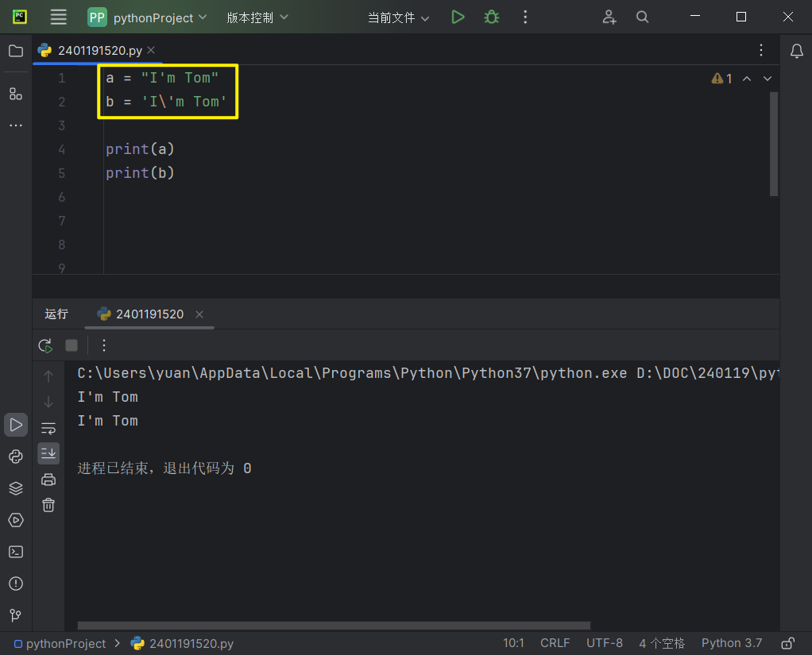
Task: Click string "I'm Tom" on line 1
Action: (x=180, y=78)
